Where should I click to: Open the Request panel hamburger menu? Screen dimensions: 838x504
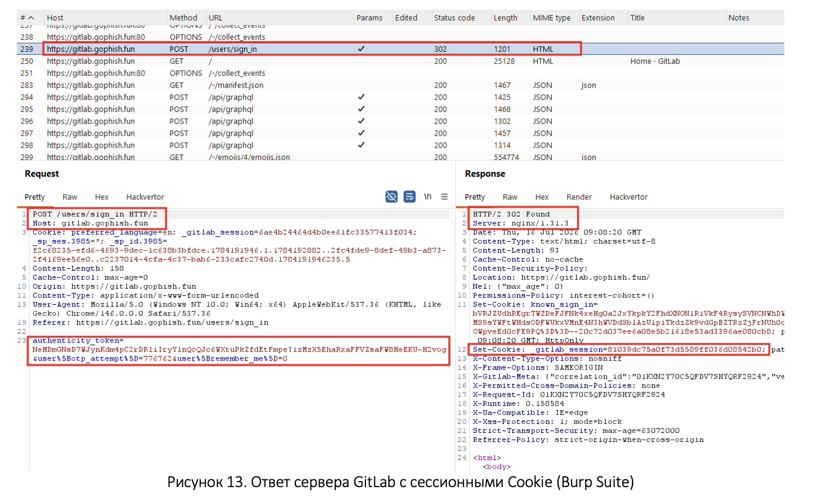444,197
